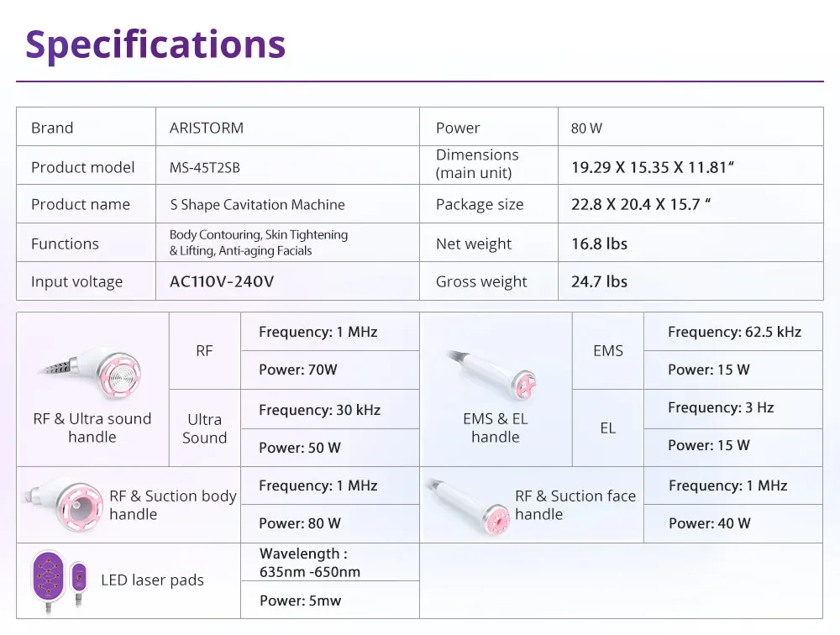Click the Wavelength 635nm -650nm text
The width and height of the screenshot is (840, 635).
click(310, 563)
